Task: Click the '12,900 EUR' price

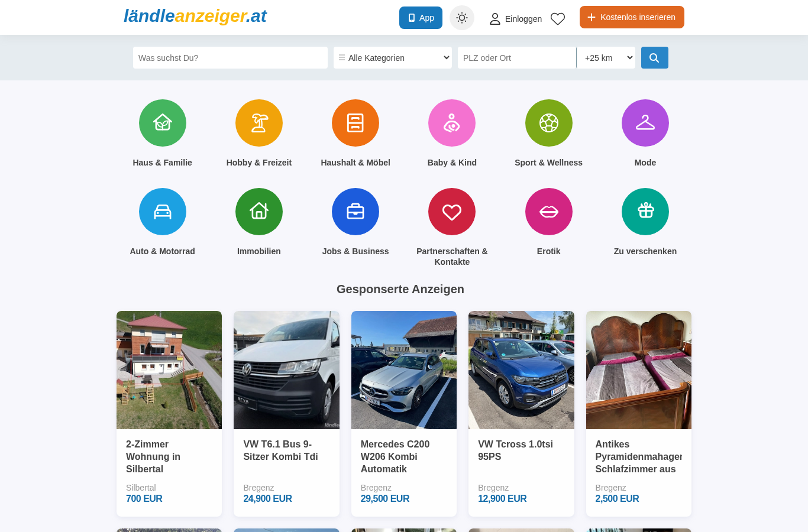Action: pos(502,498)
